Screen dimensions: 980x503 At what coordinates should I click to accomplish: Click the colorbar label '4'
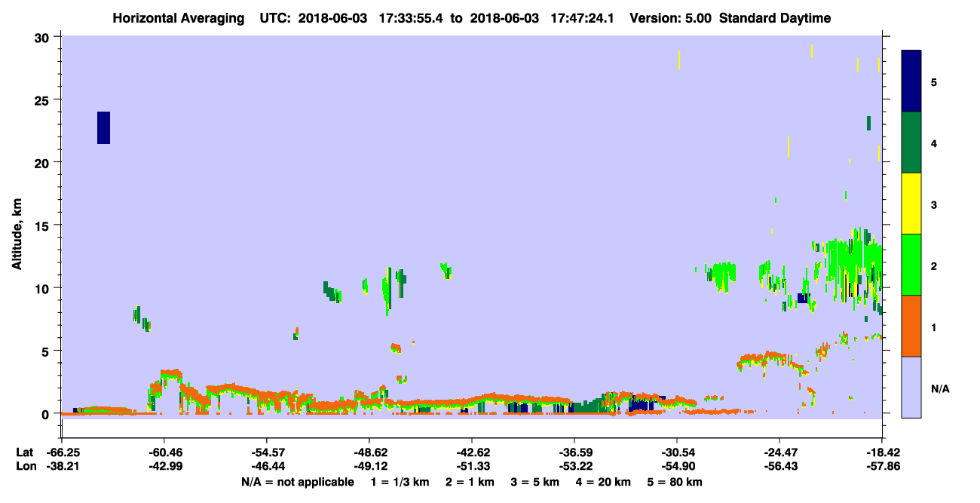point(934,143)
